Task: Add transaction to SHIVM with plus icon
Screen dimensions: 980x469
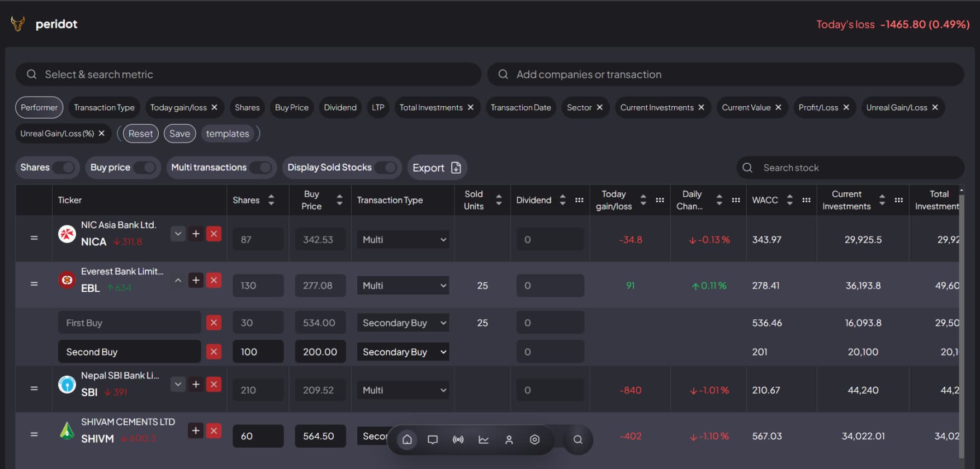Action: [196, 430]
